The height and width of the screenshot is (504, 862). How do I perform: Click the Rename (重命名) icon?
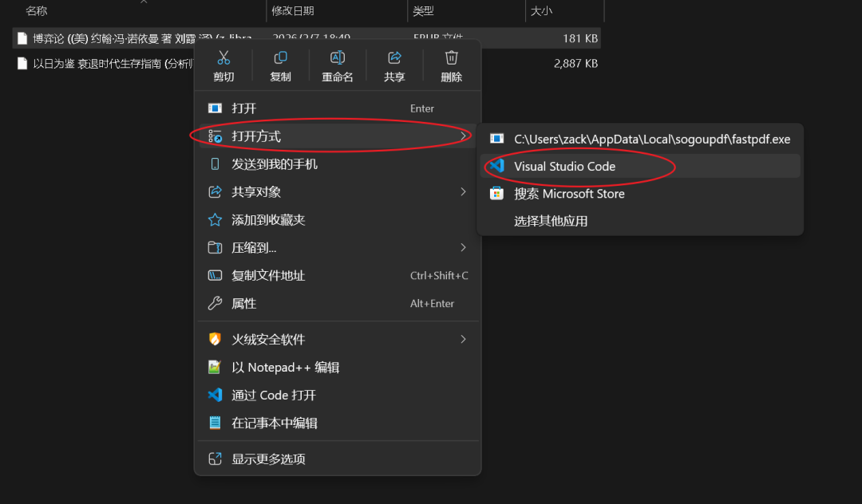(x=338, y=58)
